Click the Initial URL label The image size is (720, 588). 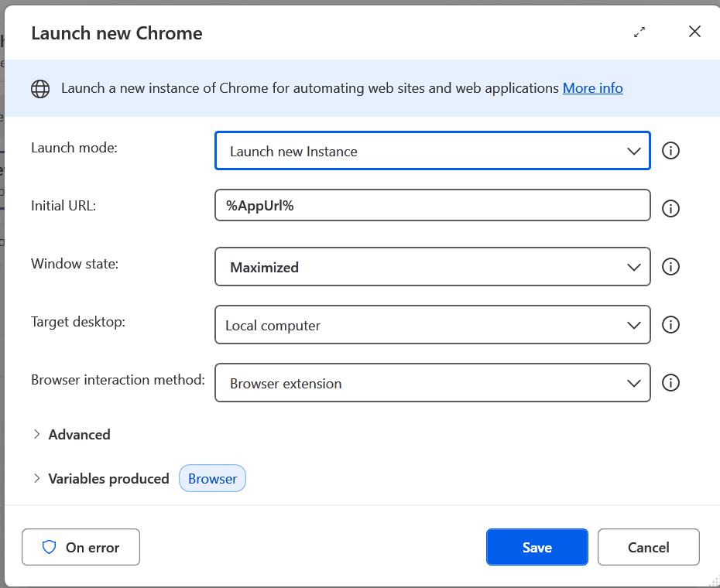point(63,206)
